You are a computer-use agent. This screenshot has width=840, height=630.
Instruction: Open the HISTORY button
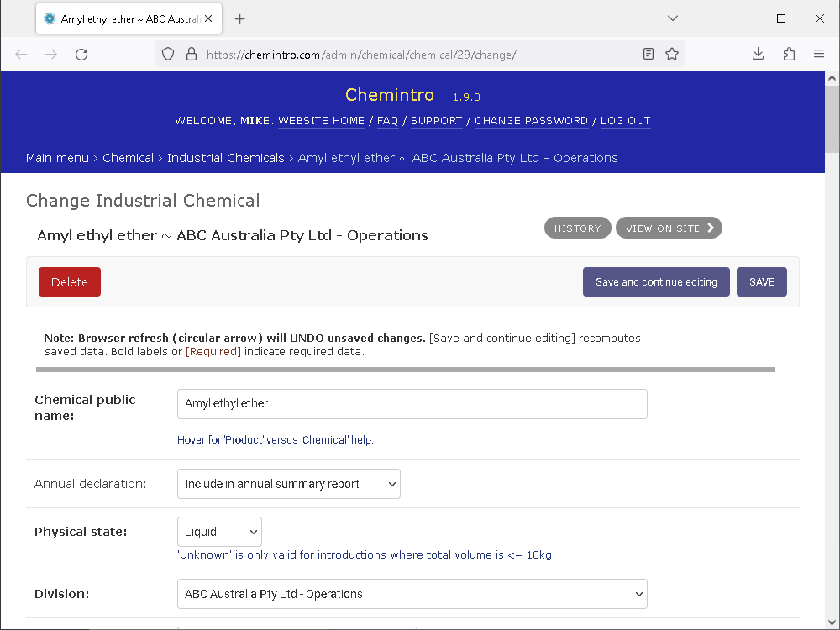(578, 228)
